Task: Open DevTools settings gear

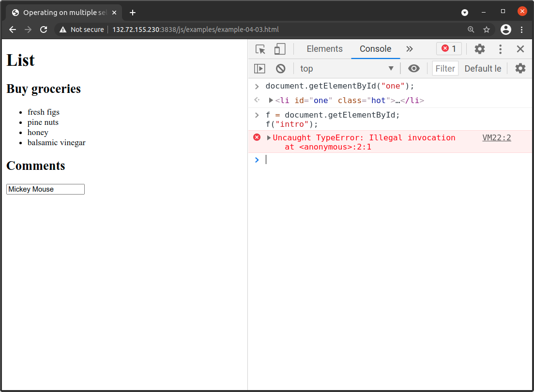Action: click(x=479, y=49)
